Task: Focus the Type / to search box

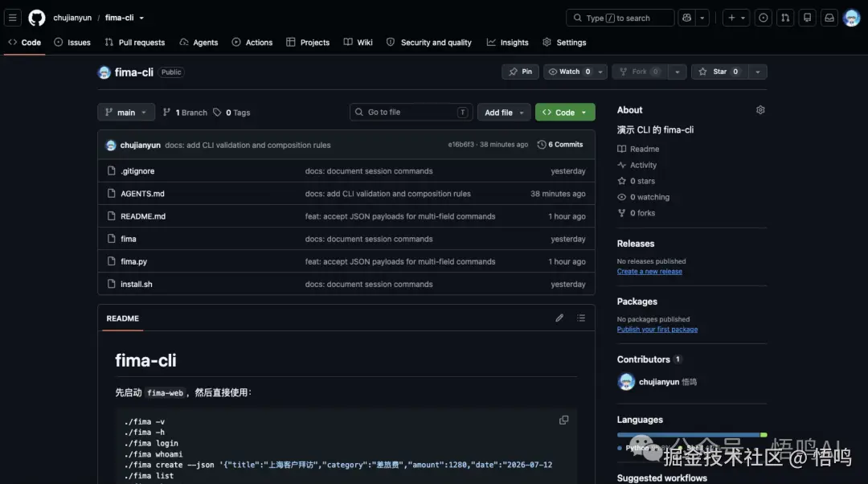Action: (x=620, y=18)
